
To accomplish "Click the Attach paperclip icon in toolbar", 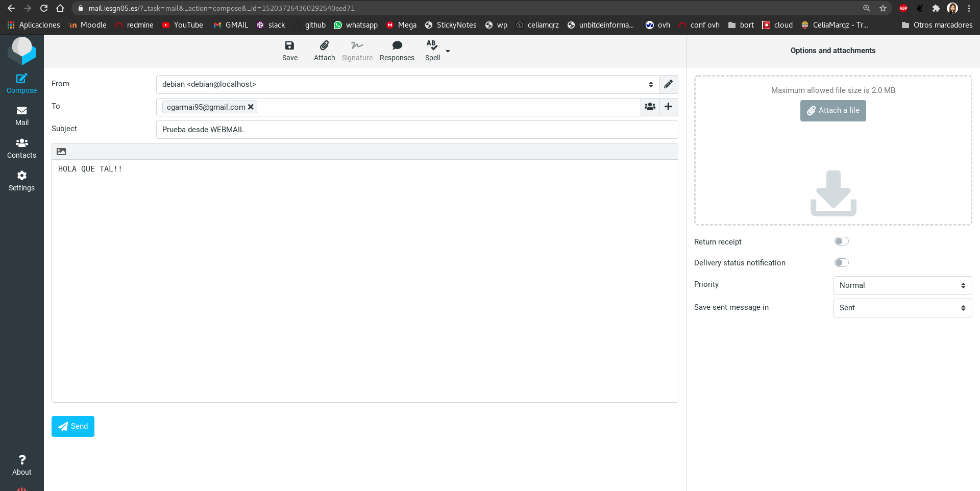I will (x=324, y=46).
